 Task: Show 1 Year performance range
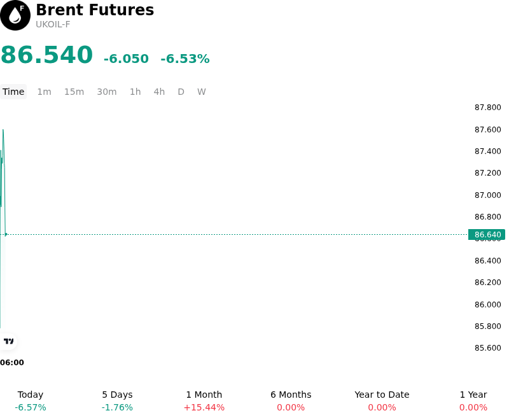(x=473, y=401)
